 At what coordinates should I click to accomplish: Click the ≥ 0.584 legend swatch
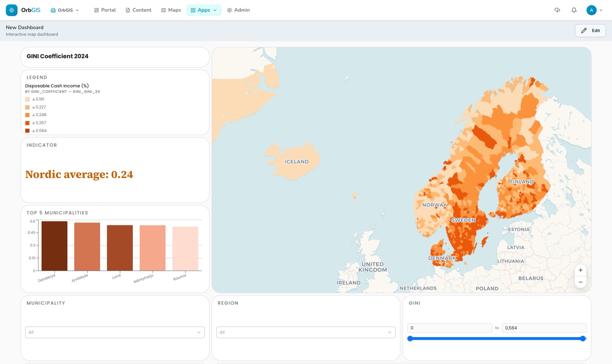click(x=27, y=131)
